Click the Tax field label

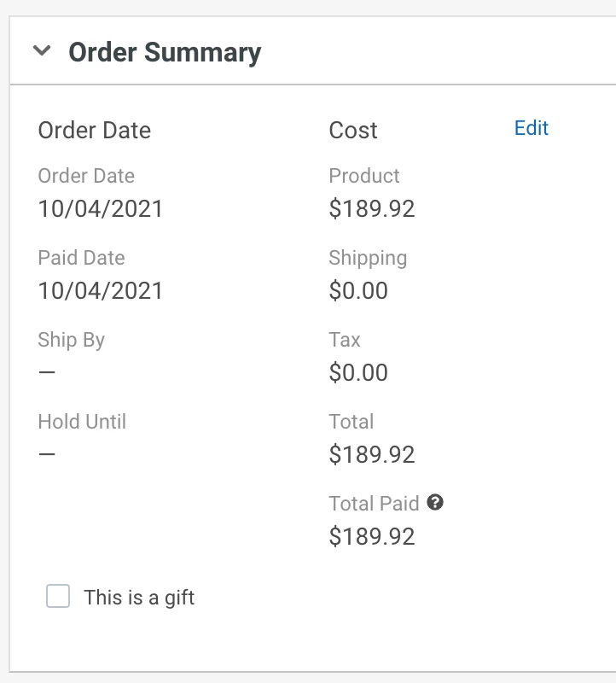click(x=345, y=340)
